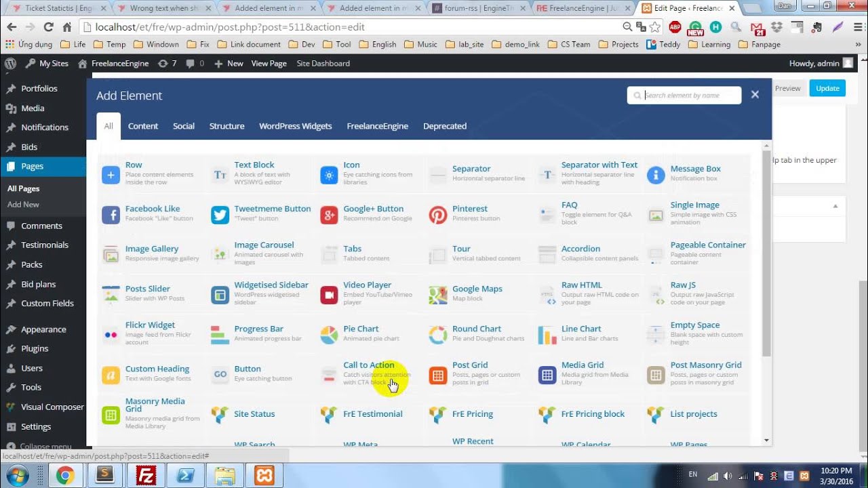Open the Structure tab
Screen dimensions: 868x488
tap(226, 126)
